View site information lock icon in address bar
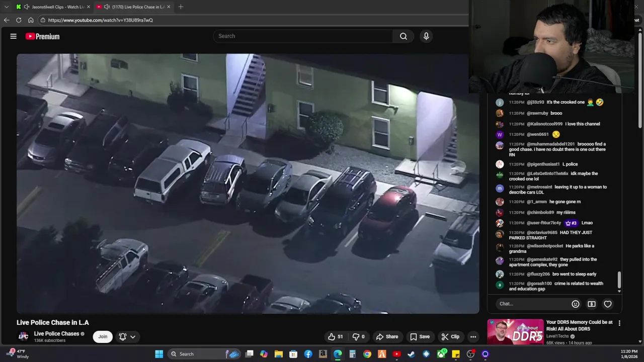 click(43, 20)
